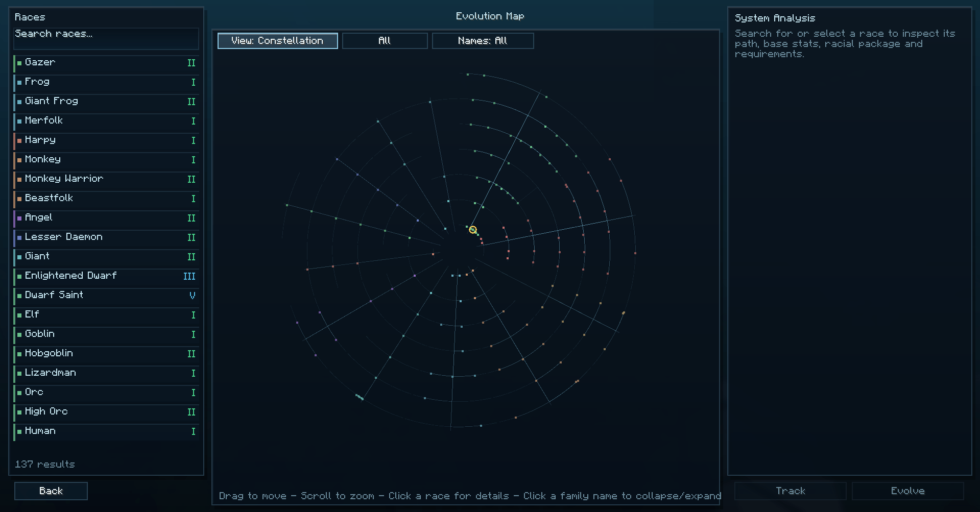The image size is (980, 512).
Task: Select Beastfolk in the list
Action: click(106, 199)
